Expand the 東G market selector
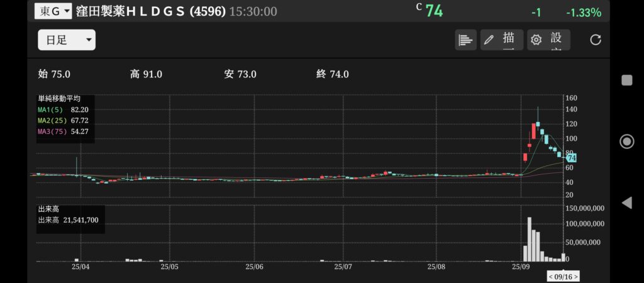Image resolution: width=644 pixels, height=283 pixels. [x=52, y=11]
